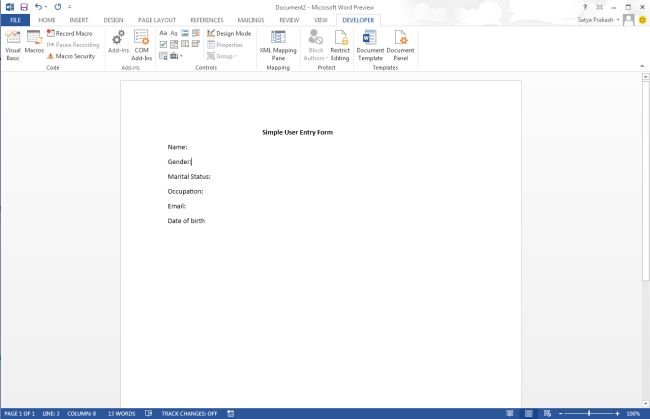The width and height of the screenshot is (650, 419).
Task: Switch to PAGE LAYOUT tab
Action: tap(157, 20)
